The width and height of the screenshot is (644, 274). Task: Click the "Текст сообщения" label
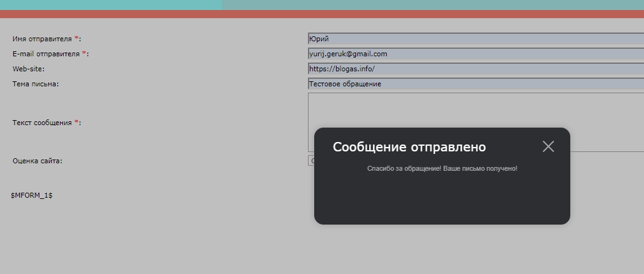pyautogui.click(x=42, y=123)
